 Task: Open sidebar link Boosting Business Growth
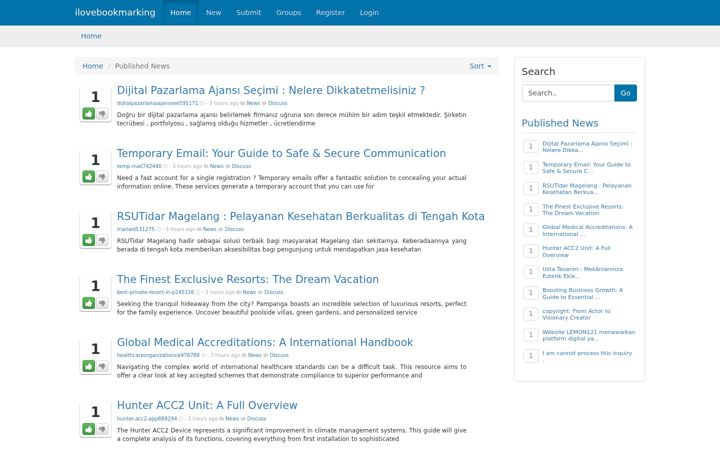pos(583,293)
